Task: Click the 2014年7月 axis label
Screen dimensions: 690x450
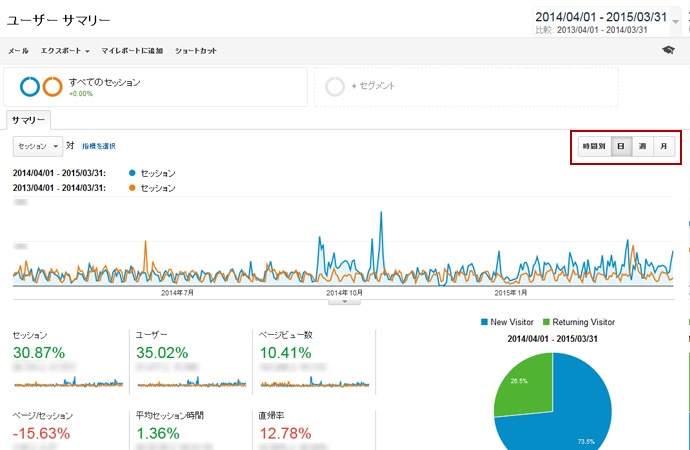Action: pos(177,293)
